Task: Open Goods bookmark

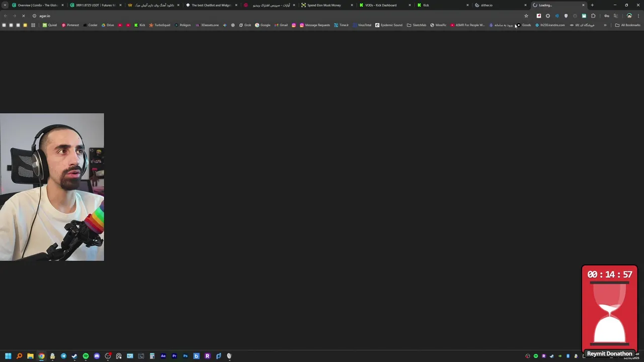Action: 523,25
